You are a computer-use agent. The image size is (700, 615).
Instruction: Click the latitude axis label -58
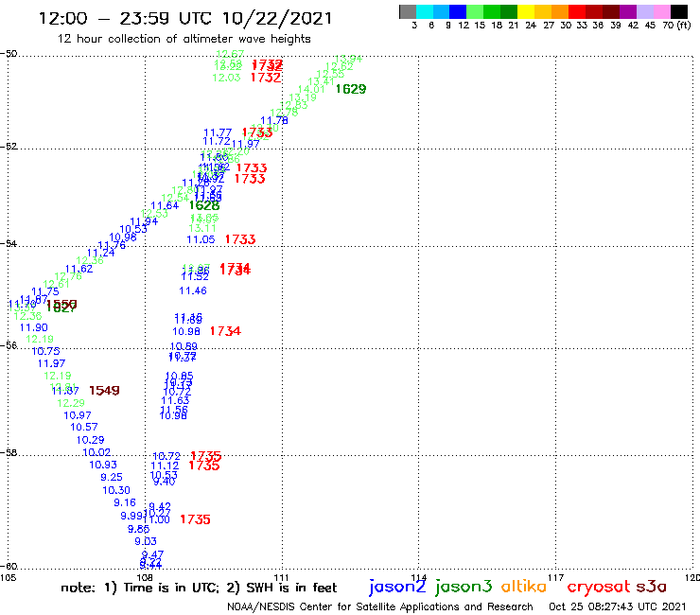point(9,452)
